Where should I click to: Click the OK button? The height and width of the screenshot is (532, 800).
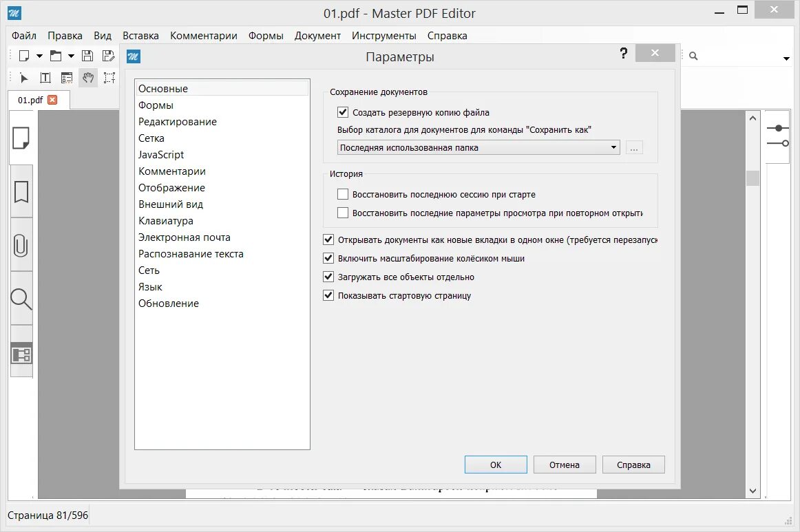pyautogui.click(x=496, y=465)
